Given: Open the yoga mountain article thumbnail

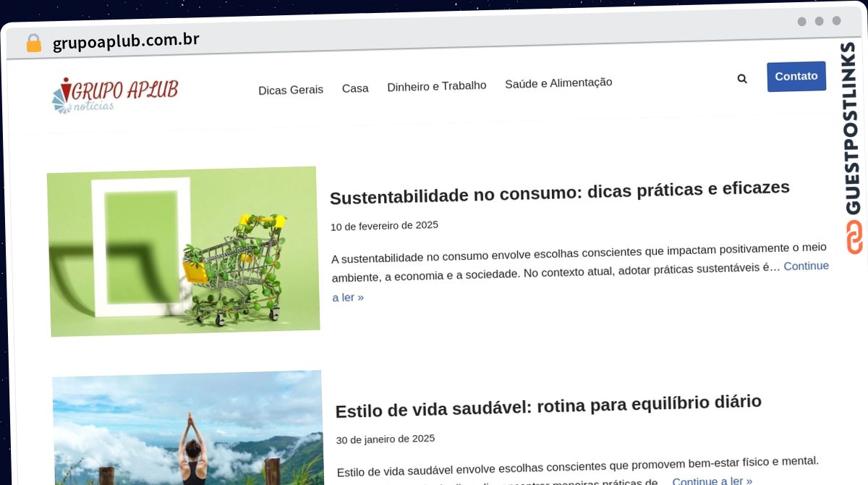Looking at the screenshot, I should (x=188, y=429).
